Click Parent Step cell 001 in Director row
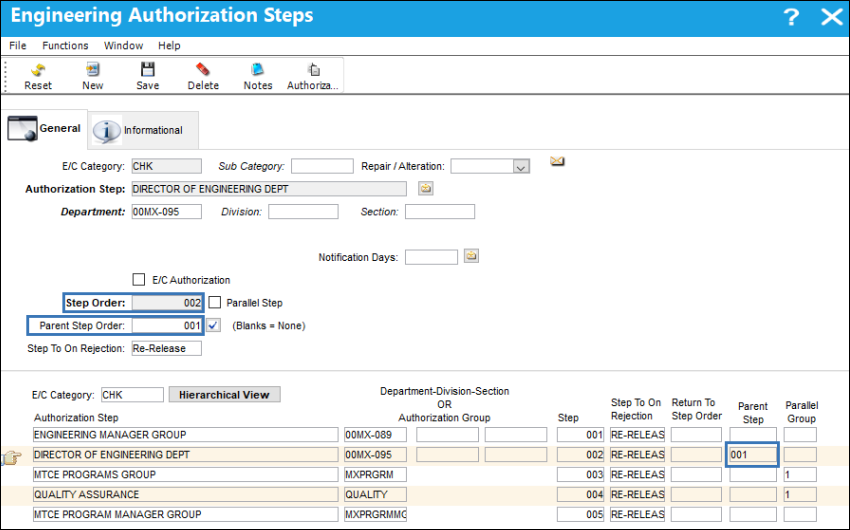850x530 pixels. click(752, 455)
